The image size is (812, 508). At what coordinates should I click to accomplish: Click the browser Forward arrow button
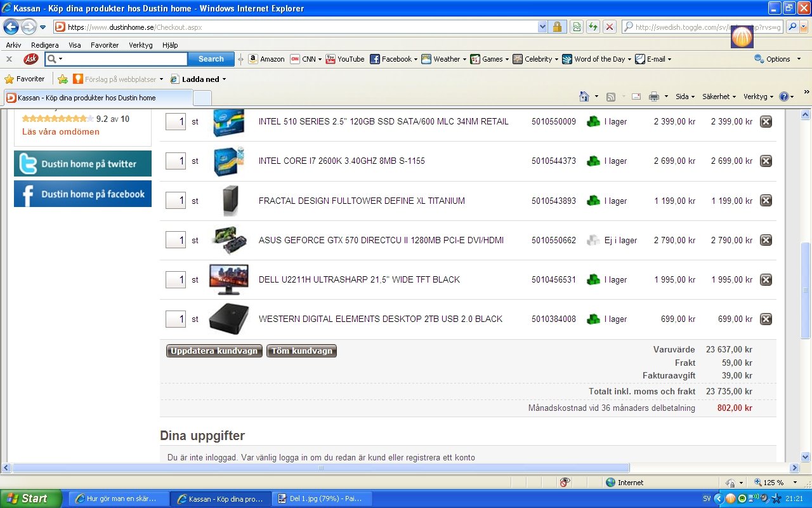click(28, 27)
